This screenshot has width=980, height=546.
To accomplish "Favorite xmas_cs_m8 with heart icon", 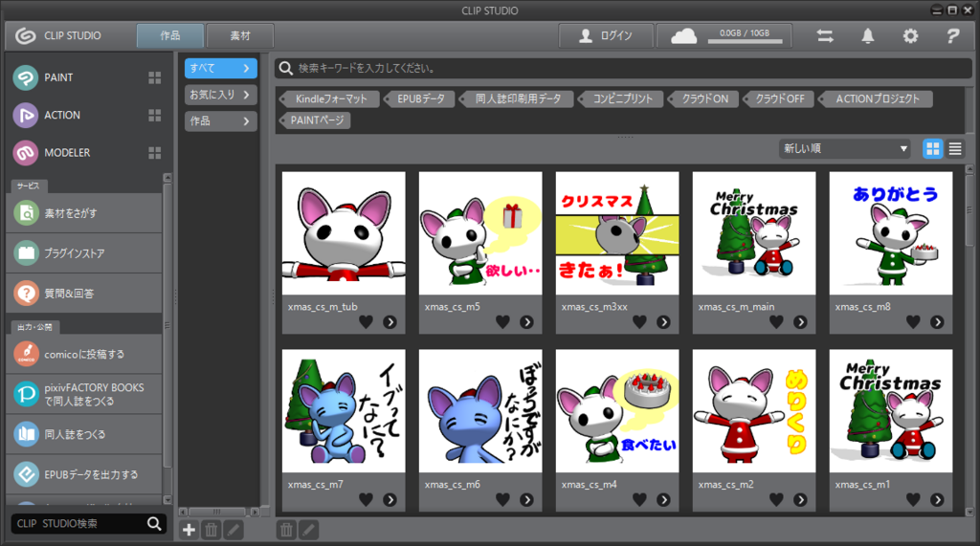I will [x=914, y=321].
